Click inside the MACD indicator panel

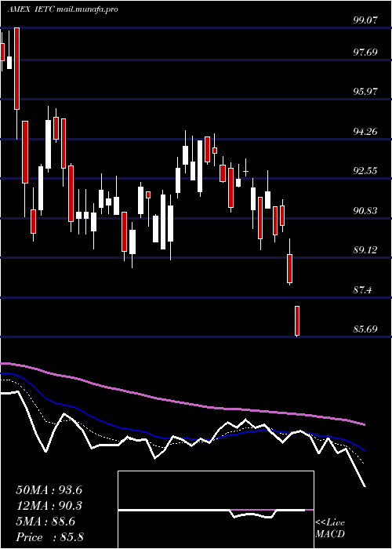[x=216, y=510]
